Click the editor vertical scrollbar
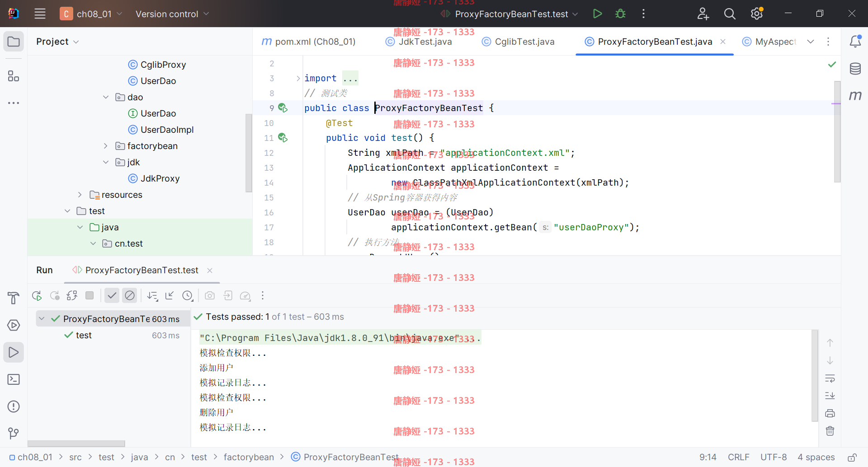The width and height of the screenshot is (868, 467). tap(837, 131)
